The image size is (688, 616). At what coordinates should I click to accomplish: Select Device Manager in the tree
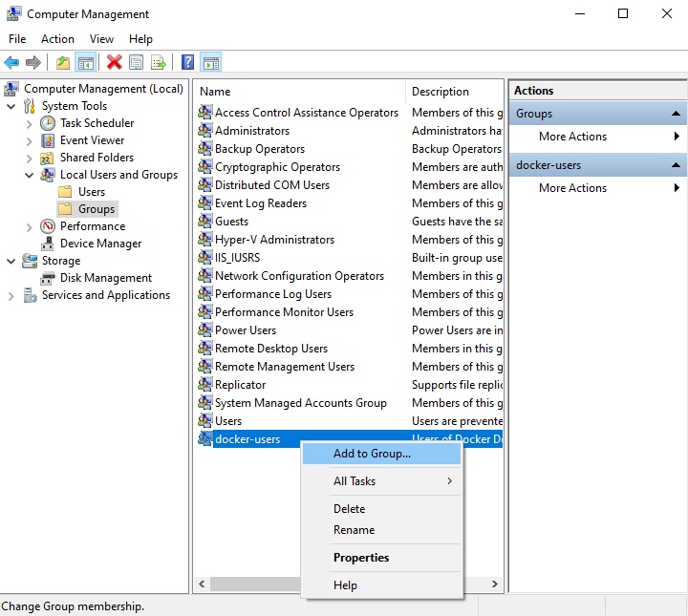click(100, 244)
